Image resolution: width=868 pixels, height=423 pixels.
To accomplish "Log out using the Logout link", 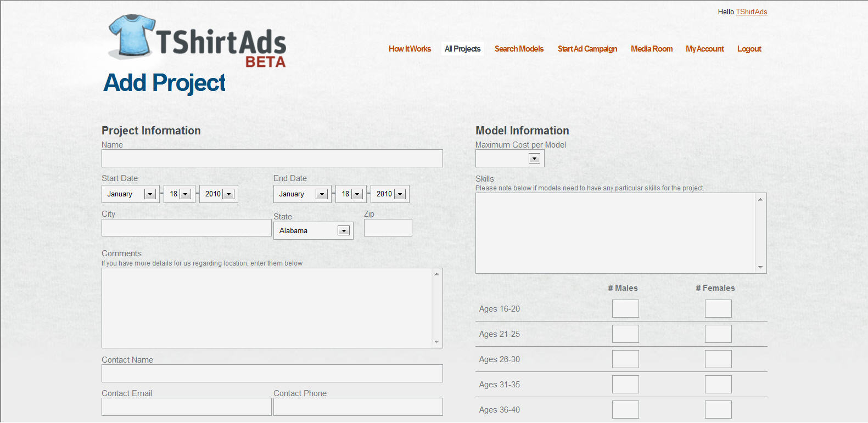I will tap(749, 49).
